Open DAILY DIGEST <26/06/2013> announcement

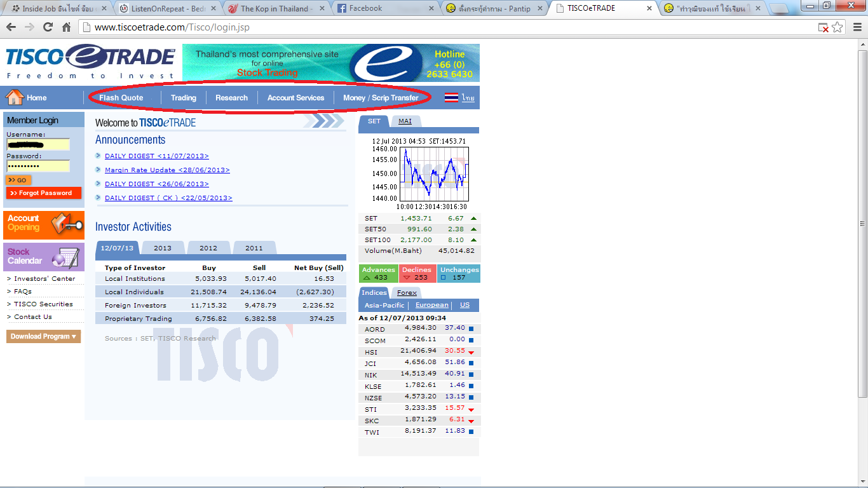157,184
